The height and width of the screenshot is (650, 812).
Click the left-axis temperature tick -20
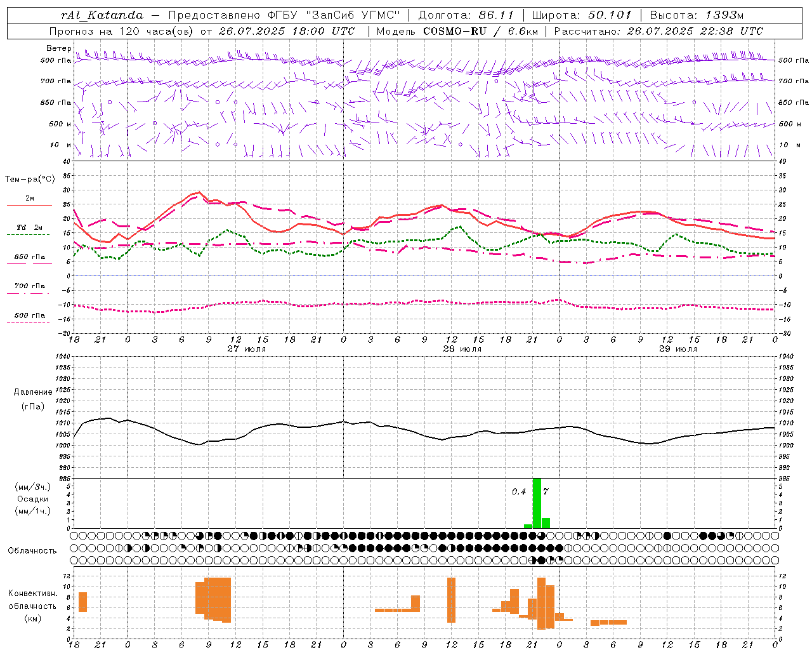click(x=64, y=333)
